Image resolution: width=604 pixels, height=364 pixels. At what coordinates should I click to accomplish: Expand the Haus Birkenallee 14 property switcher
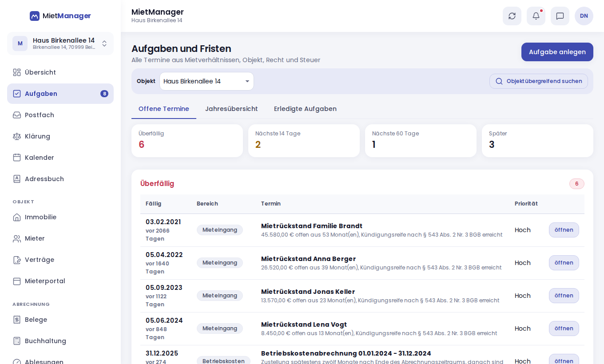pos(60,44)
